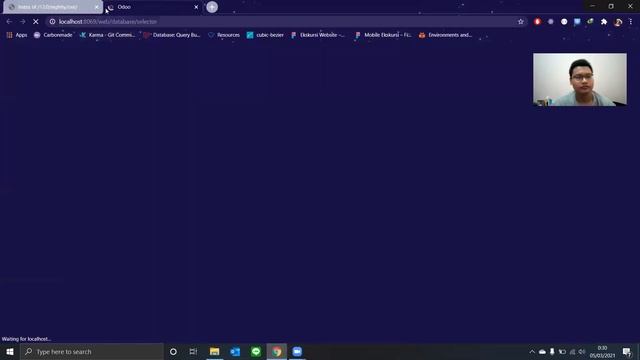The height and width of the screenshot is (360, 640).
Task: Open the Ekskursi Website bookmark
Action: pos(318,35)
